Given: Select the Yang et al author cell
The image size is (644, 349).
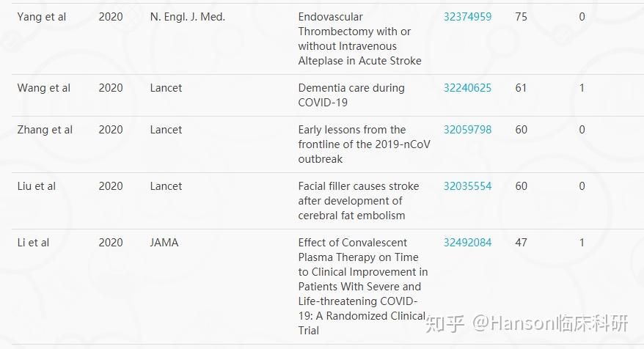Looking at the screenshot, I should point(42,17).
